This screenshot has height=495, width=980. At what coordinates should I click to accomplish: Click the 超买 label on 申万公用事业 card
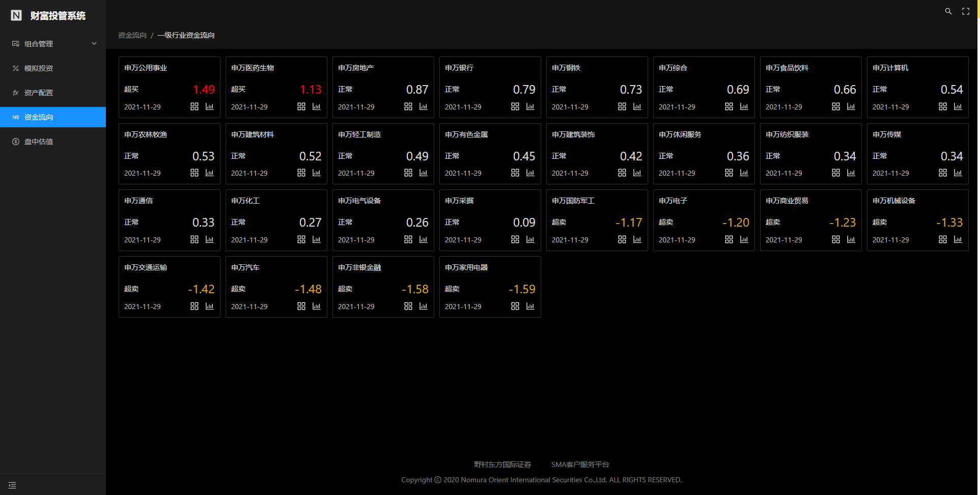(131, 89)
